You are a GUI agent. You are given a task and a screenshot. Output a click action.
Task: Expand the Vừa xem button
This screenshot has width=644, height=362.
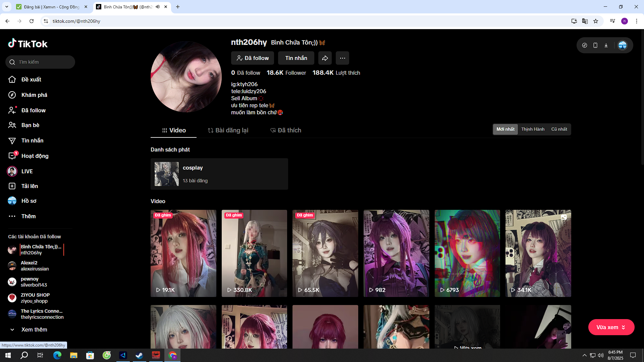pos(611,327)
